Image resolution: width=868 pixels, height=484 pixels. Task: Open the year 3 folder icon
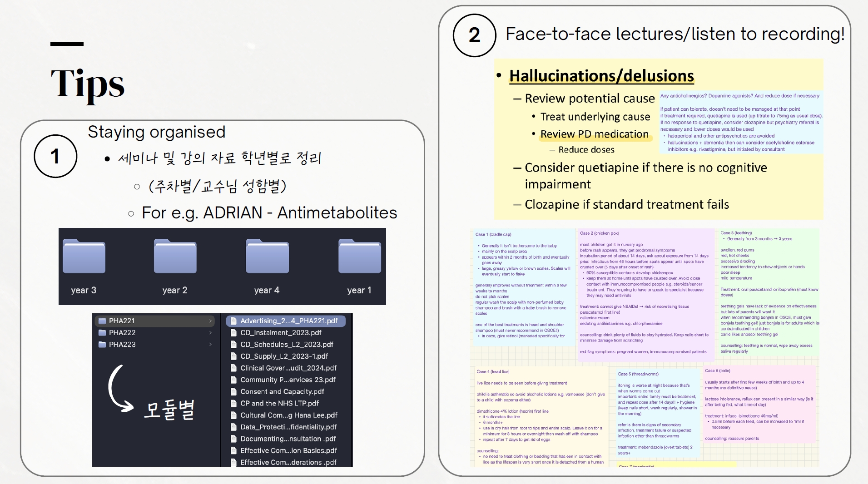pos(84,256)
